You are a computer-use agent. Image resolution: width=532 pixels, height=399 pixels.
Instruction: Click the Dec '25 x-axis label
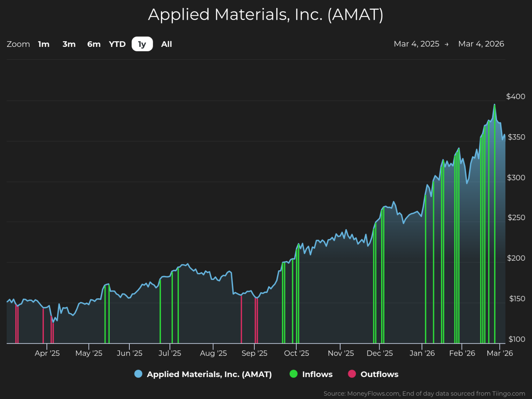point(380,353)
